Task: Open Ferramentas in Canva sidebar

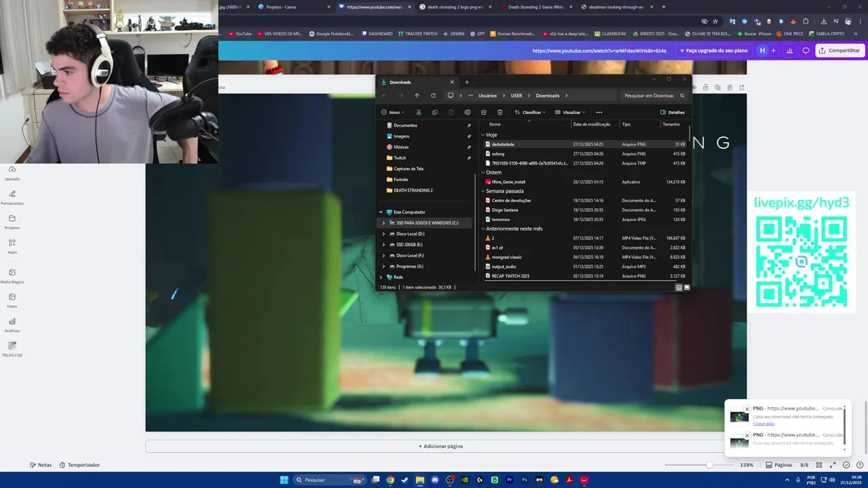Action: tap(12, 198)
